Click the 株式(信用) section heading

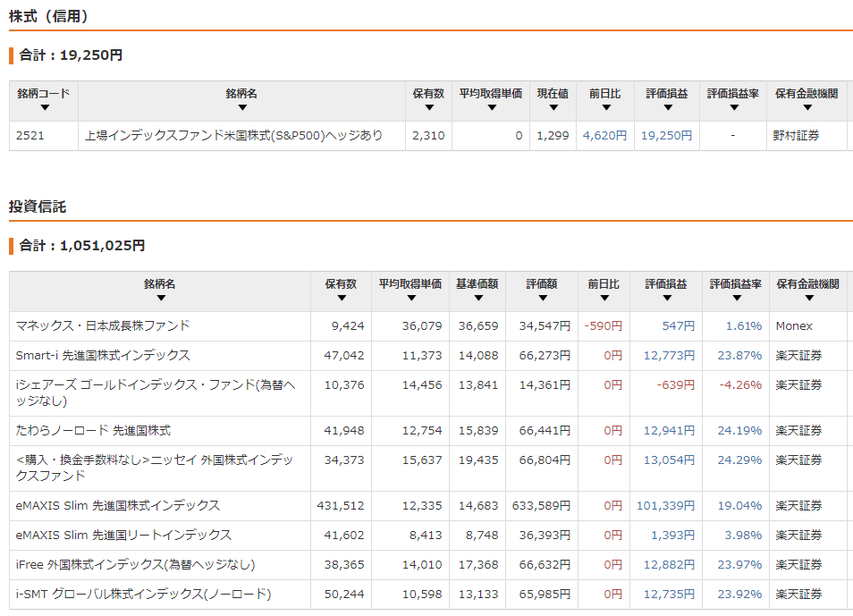click(48, 16)
